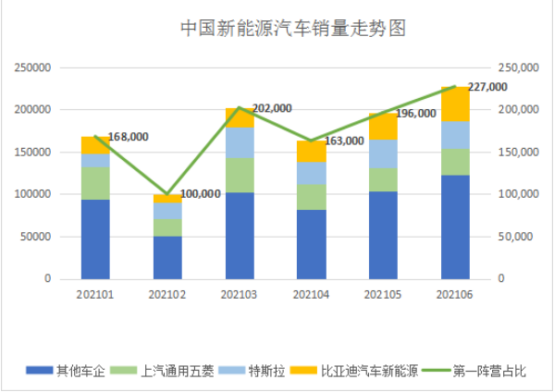Click the 196,000 data label
The width and height of the screenshot is (554, 392).
pos(416,114)
